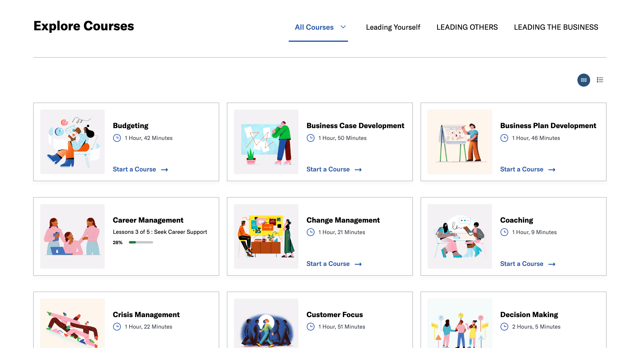The image size is (644, 348).
Task: Click the Business Case Development illustration
Action: point(266,142)
